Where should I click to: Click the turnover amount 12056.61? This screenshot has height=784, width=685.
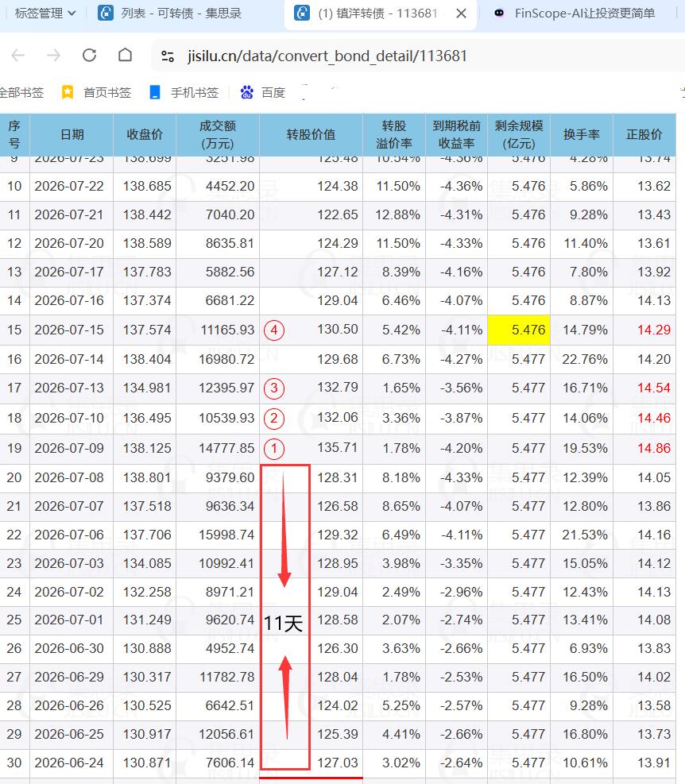(x=226, y=734)
